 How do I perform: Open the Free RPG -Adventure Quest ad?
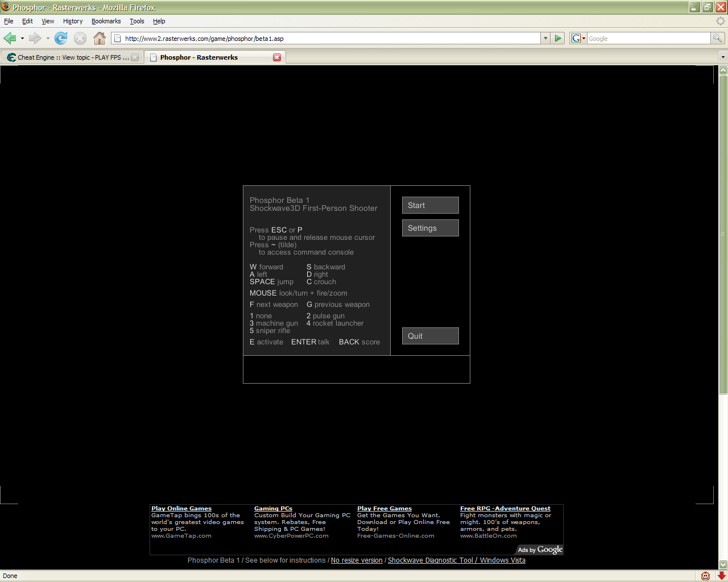(x=505, y=509)
